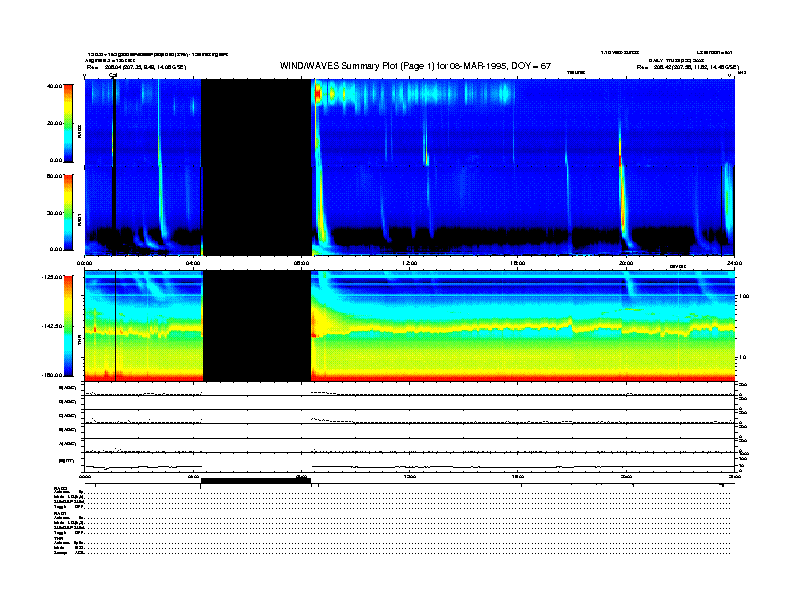Click the black gap bar under lower time axis

[x=256, y=481]
